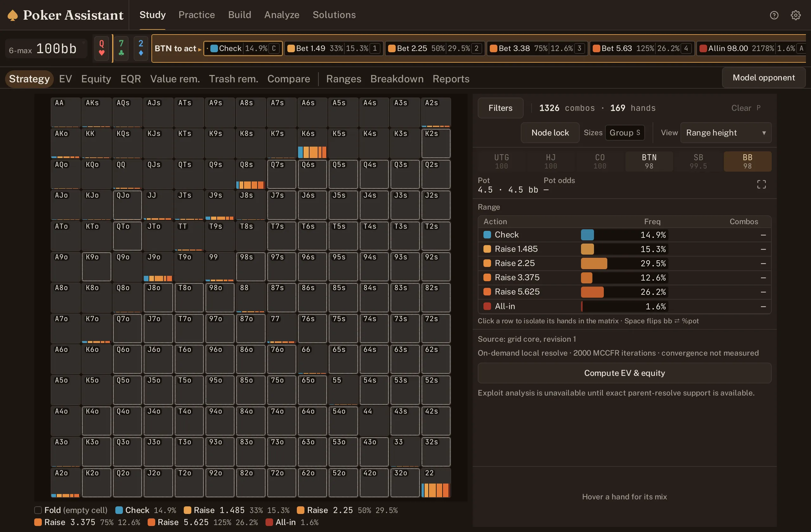The image size is (811, 532).
Task: Open the Build tab
Action: [x=239, y=15]
